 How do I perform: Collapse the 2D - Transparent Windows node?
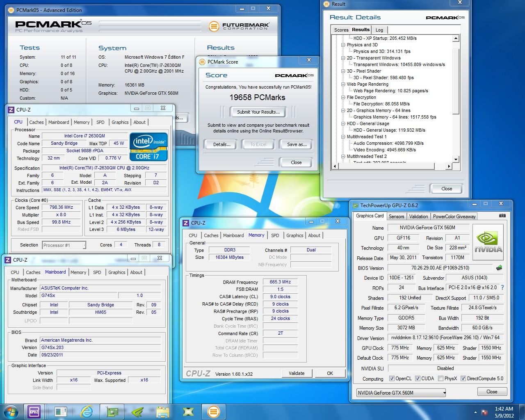(x=343, y=58)
